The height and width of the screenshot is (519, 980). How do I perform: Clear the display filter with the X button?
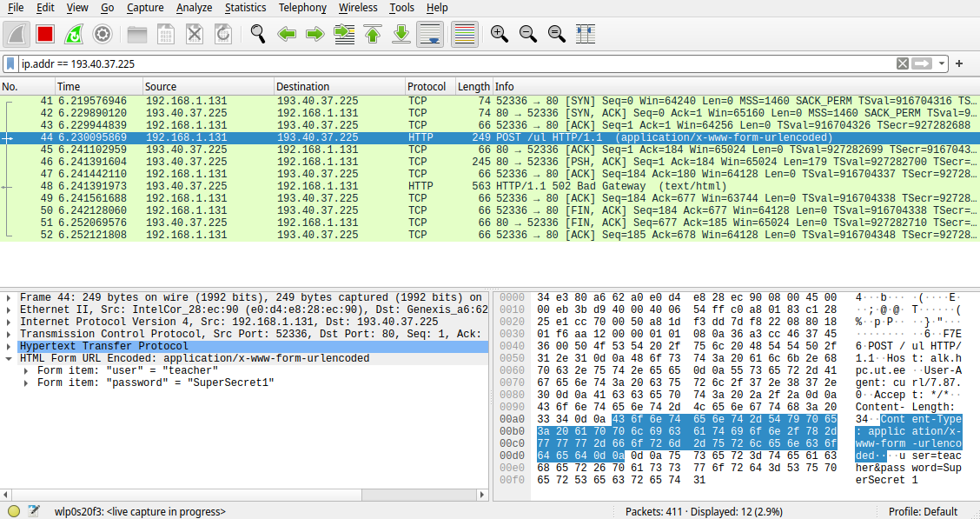click(x=902, y=63)
